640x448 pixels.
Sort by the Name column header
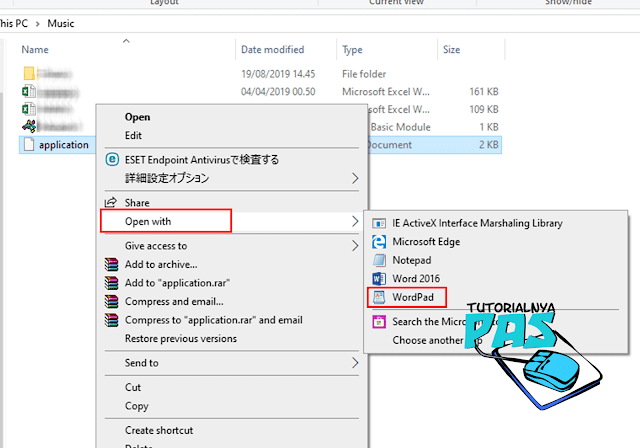[x=35, y=50]
